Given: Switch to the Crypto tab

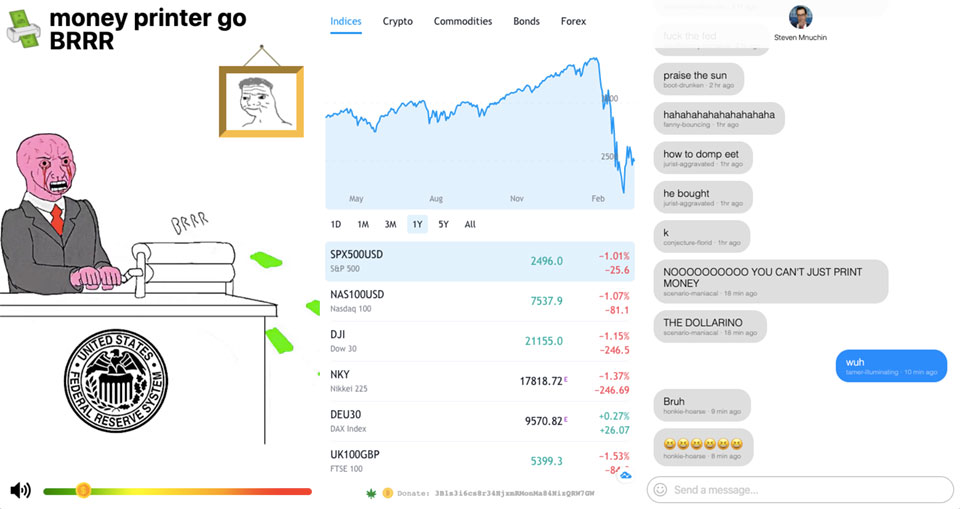Looking at the screenshot, I should (x=398, y=21).
